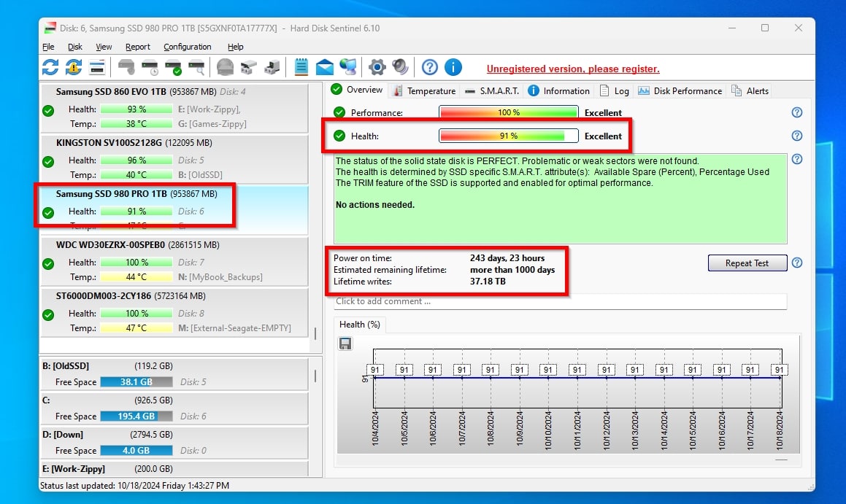Image resolution: width=846 pixels, height=504 pixels.
Task: Open the Configuration menu
Action: [x=187, y=47]
